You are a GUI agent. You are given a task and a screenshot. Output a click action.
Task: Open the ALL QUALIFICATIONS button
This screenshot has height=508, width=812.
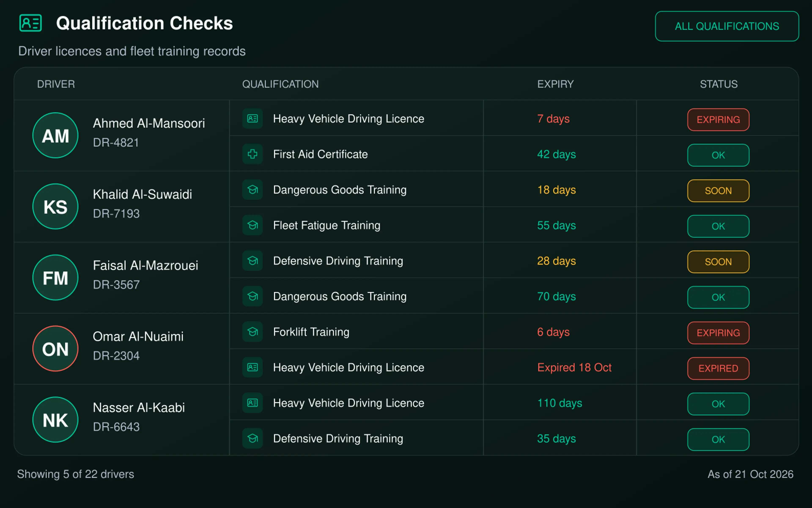coord(727,26)
